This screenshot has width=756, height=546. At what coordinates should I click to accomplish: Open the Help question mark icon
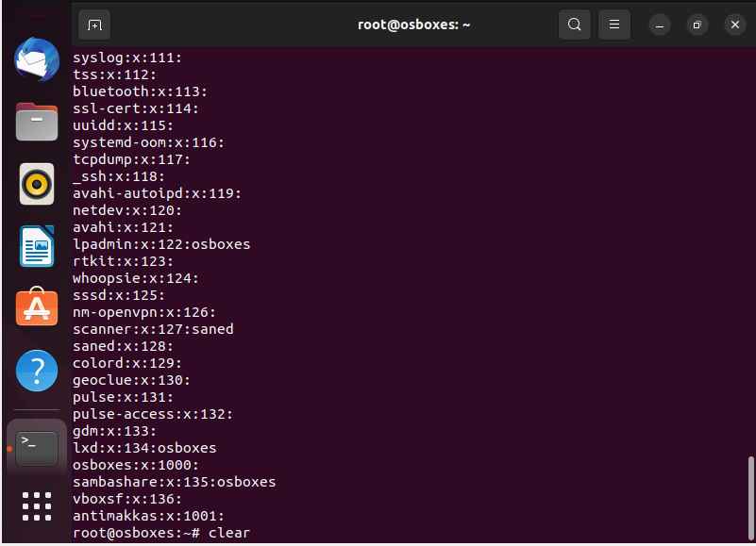37,371
